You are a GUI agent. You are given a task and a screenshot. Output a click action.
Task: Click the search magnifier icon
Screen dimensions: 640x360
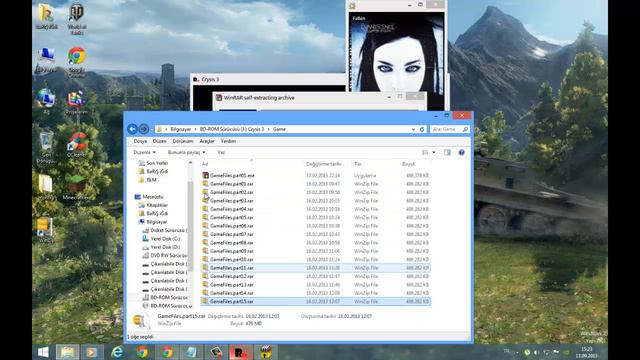[465, 129]
